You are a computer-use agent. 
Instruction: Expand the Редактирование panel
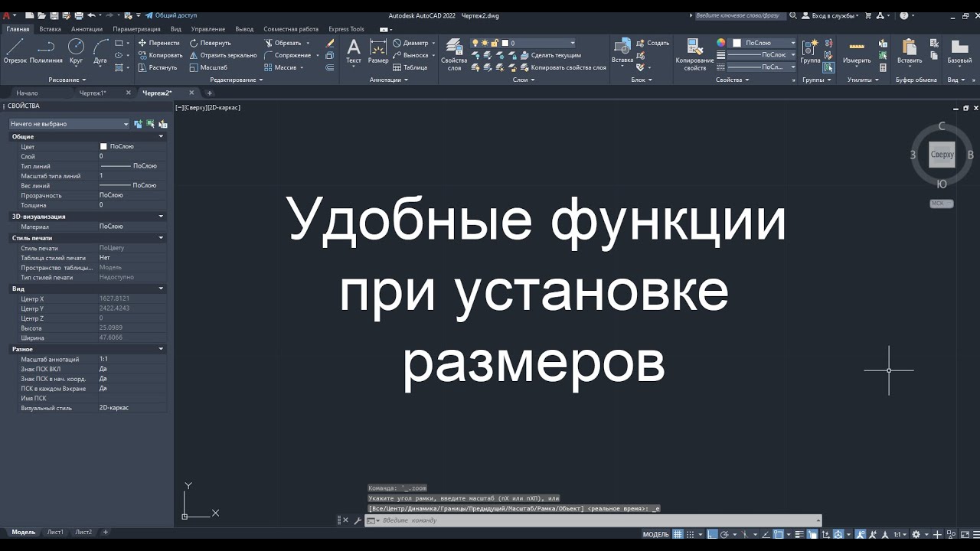[237, 80]
